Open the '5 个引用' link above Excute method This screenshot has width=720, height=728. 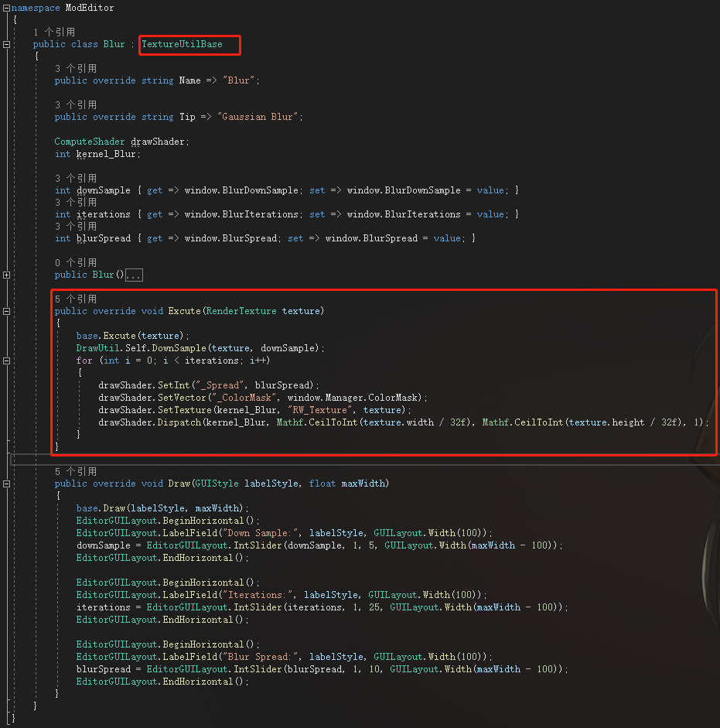76,299
